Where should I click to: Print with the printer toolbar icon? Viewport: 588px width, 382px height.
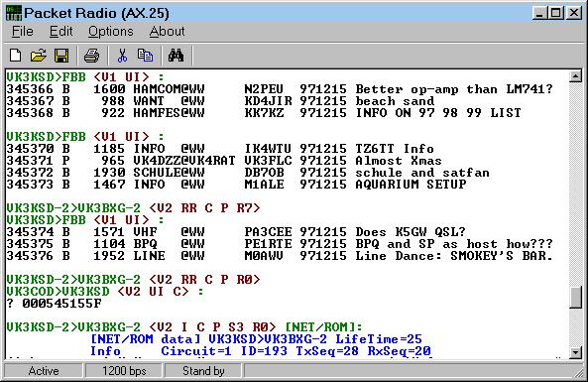tap(91, 56)
